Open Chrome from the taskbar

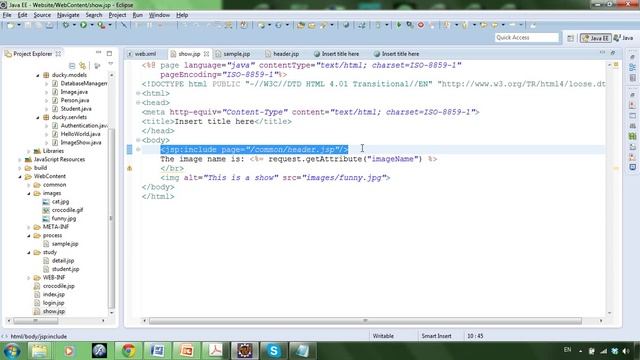129,351
